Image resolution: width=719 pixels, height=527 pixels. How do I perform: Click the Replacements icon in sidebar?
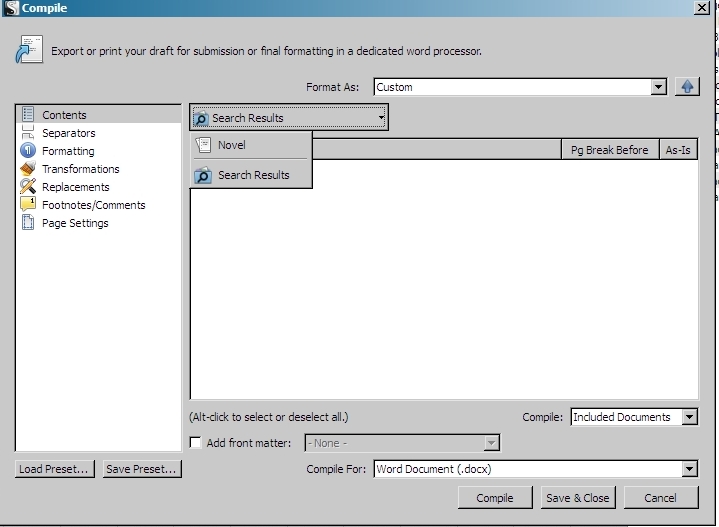(x=28, y=187)
